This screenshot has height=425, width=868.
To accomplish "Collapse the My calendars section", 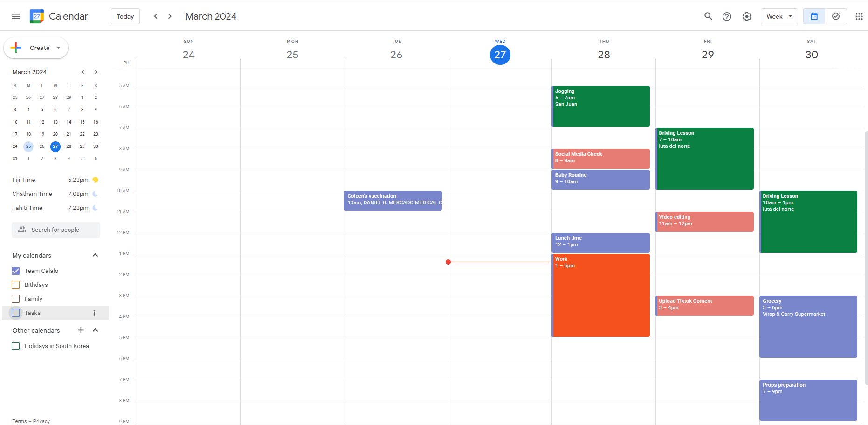I will point(95,255).
